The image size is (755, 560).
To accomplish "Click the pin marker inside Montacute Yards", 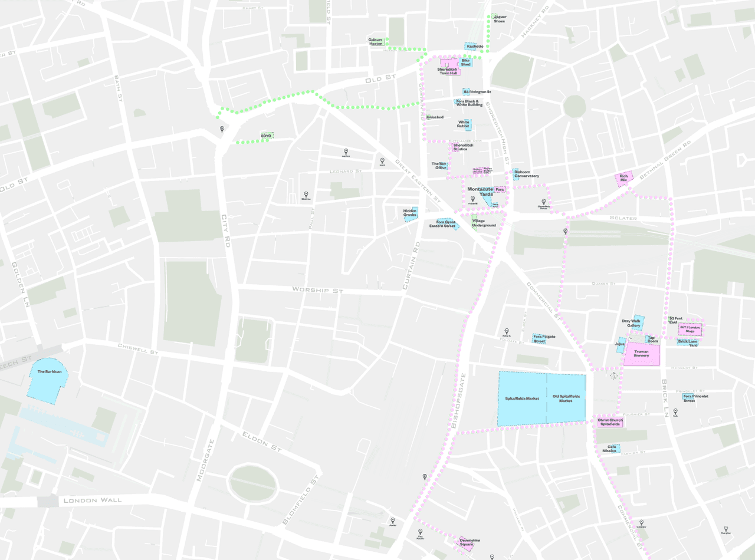I will 472,199.
